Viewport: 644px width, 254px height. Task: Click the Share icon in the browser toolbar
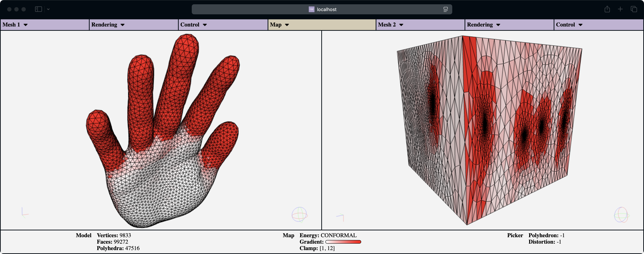click(607, 9)
